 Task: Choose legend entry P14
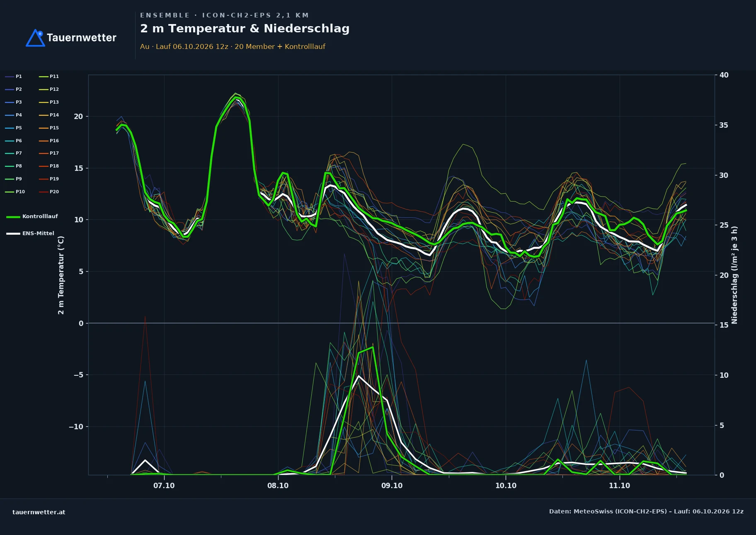point(49,115)
